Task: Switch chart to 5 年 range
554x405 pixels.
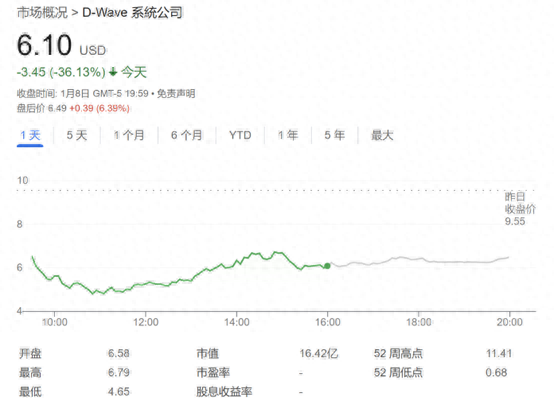Action: [334, 135]
